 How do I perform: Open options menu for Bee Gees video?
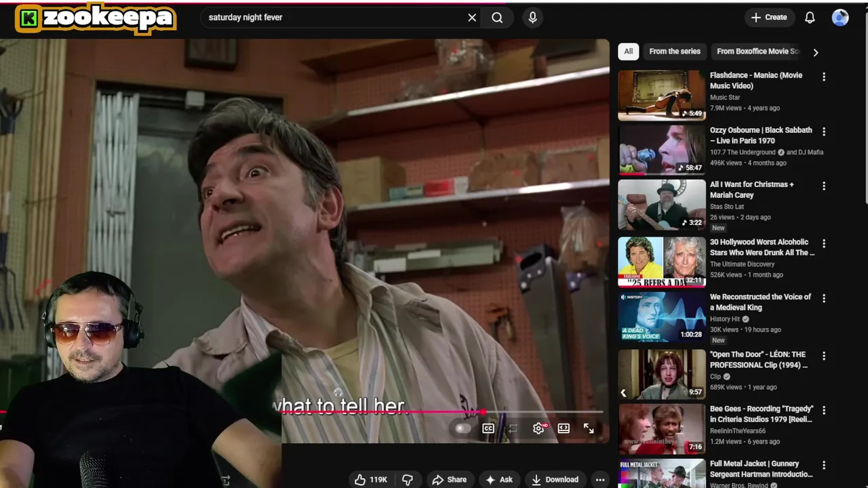pos(824,411)
